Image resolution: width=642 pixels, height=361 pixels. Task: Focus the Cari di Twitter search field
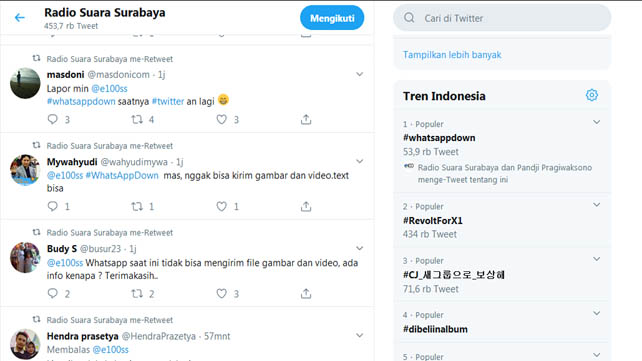pos(502,18)
